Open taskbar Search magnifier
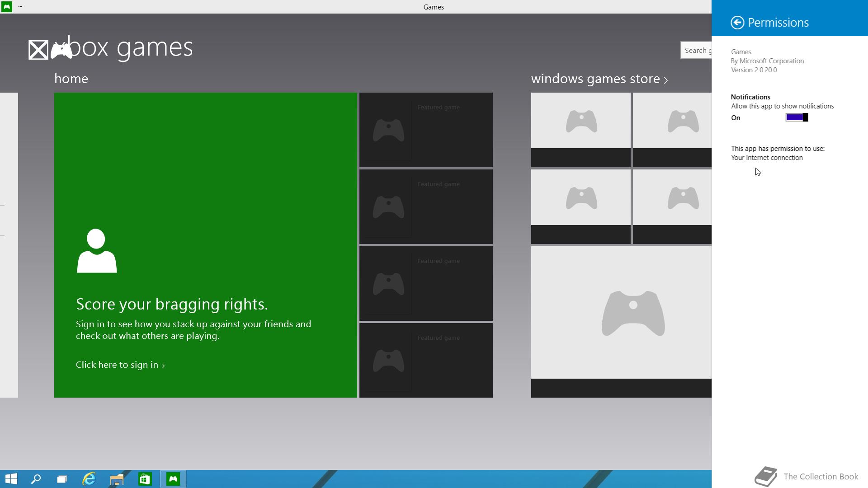 36,479
